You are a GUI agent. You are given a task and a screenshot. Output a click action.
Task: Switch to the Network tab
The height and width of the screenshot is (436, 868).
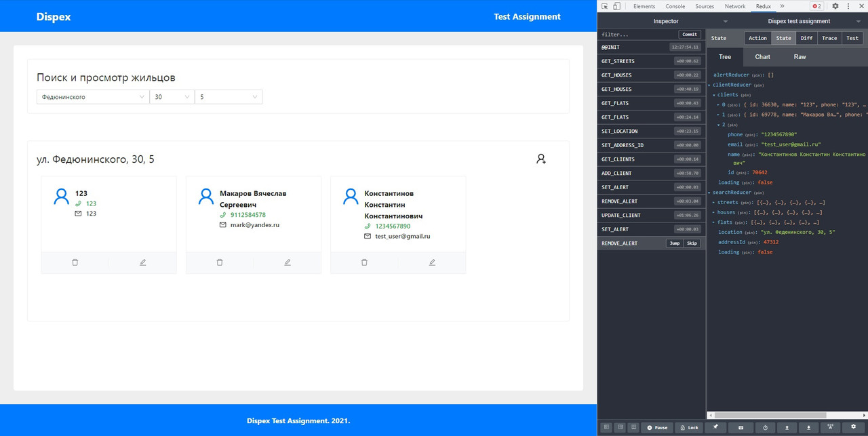click(735, 6)
